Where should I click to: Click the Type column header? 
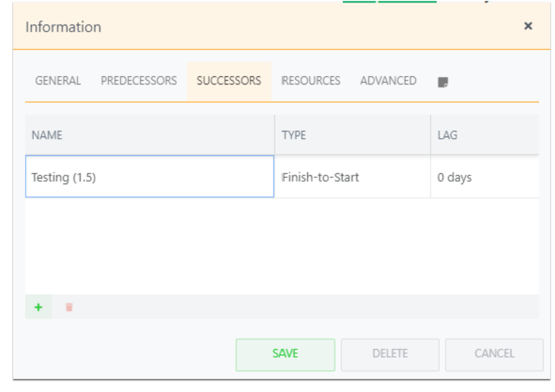click(352, 135)
